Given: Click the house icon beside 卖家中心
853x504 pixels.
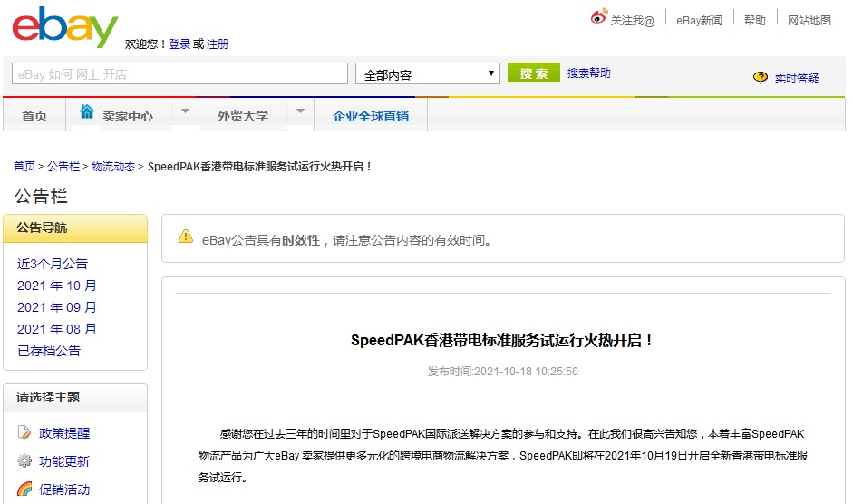Looking at the screenshot, I should [86, 111].
